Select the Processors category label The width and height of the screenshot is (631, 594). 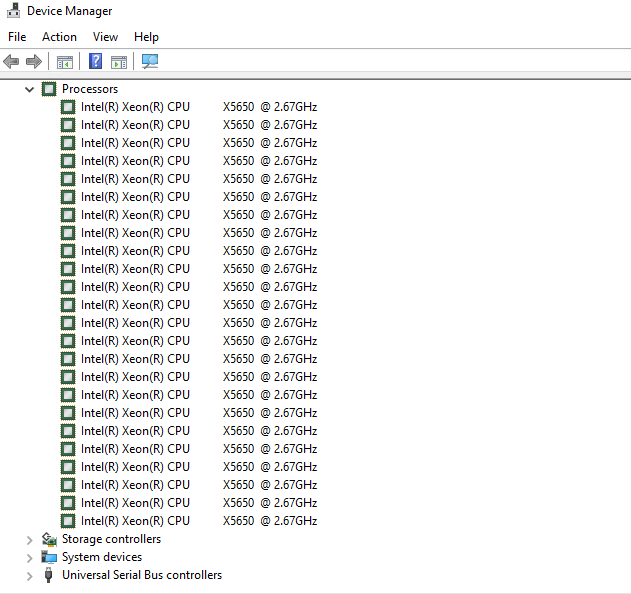(90, 89)
